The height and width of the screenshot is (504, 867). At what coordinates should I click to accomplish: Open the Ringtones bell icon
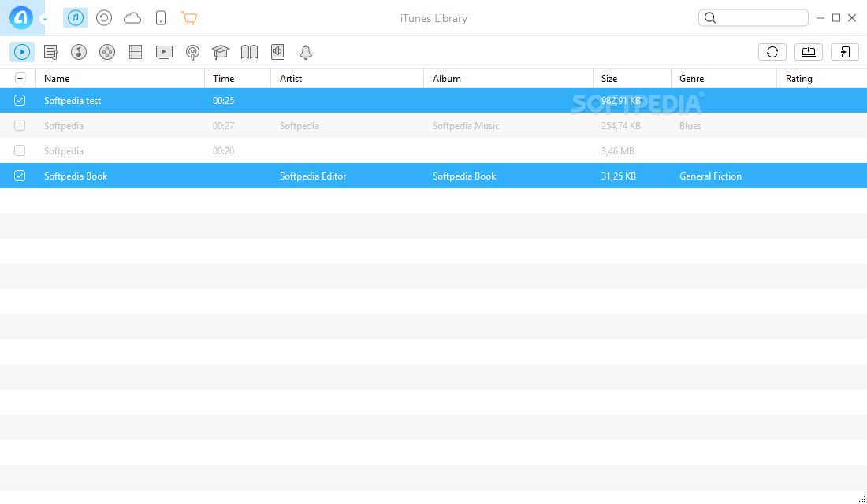[306, 52]
